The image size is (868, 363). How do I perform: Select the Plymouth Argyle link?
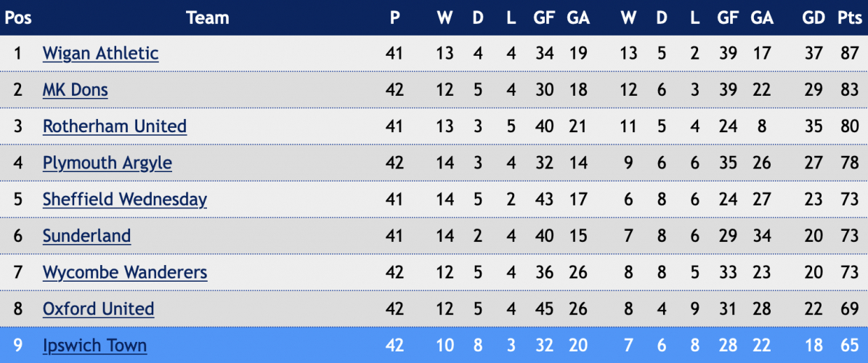pos(107,163)
